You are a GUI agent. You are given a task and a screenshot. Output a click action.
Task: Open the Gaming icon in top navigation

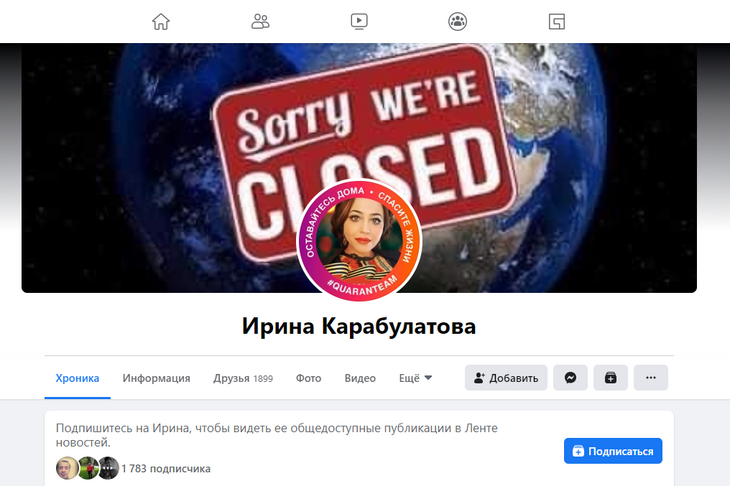556,21
